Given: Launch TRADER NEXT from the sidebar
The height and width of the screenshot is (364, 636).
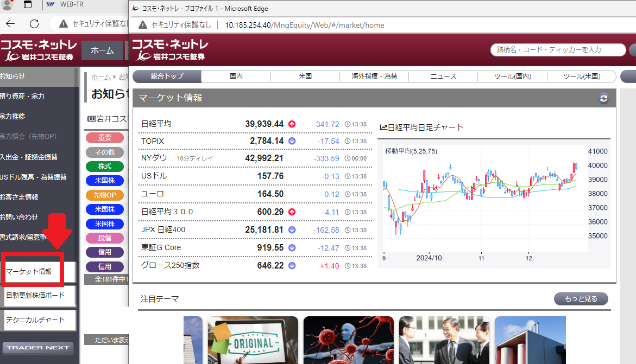Looking at the screenshot, I should point(38,348).
